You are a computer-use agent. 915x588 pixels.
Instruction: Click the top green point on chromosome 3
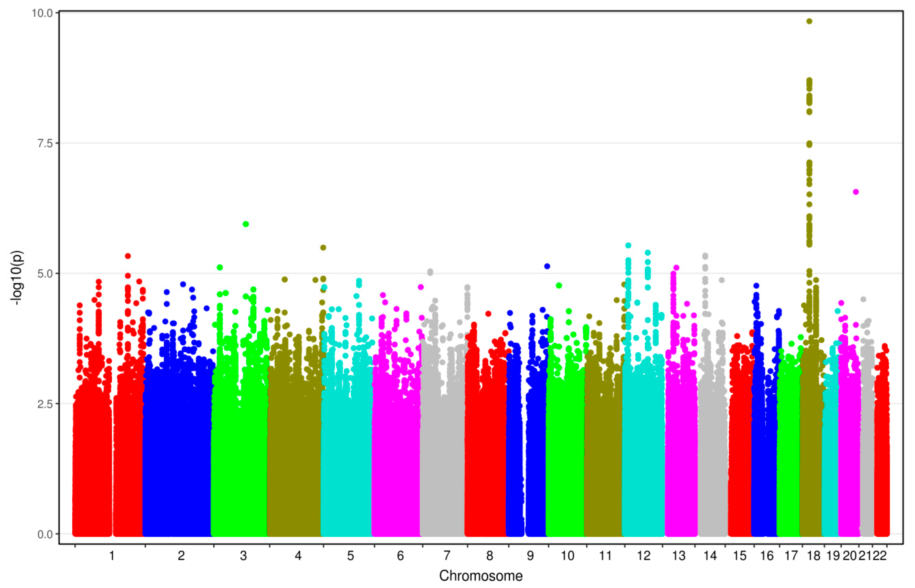tap(246, 224)
